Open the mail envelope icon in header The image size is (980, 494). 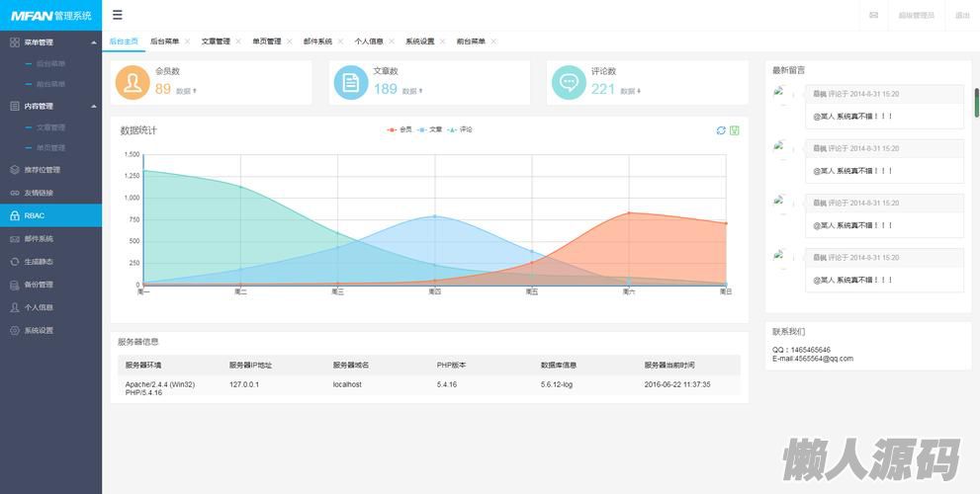click(873, 16)
